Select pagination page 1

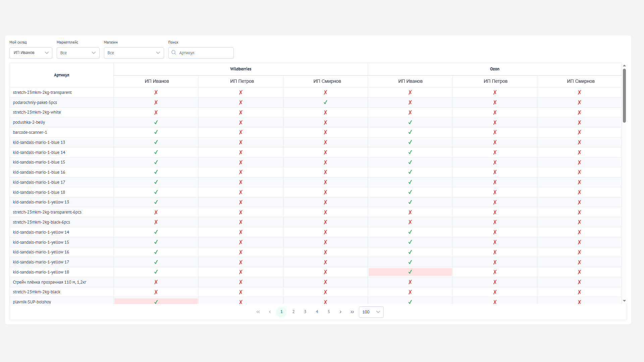[281, 312]
